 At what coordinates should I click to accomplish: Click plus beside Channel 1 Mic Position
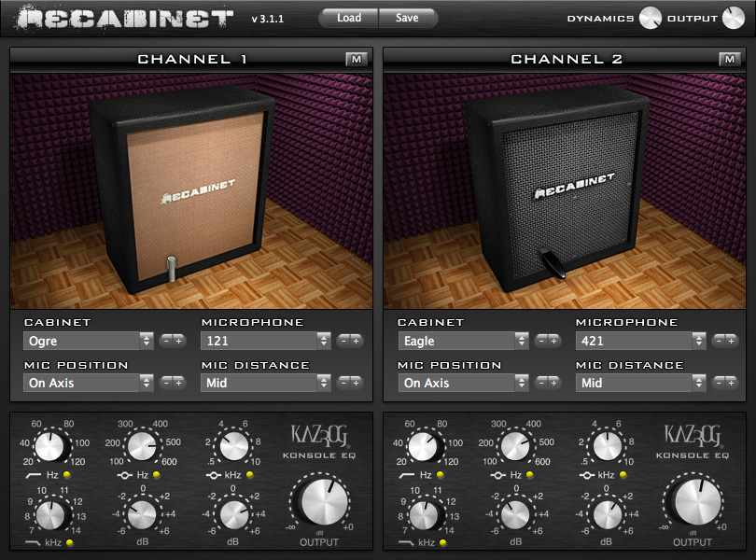coord(179,383)
